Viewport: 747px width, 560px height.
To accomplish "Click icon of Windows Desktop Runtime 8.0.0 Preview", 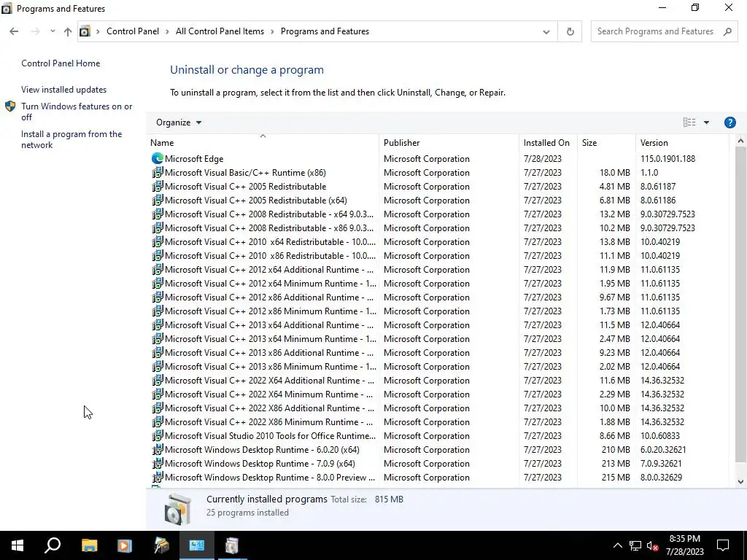I will coord(158,477).
